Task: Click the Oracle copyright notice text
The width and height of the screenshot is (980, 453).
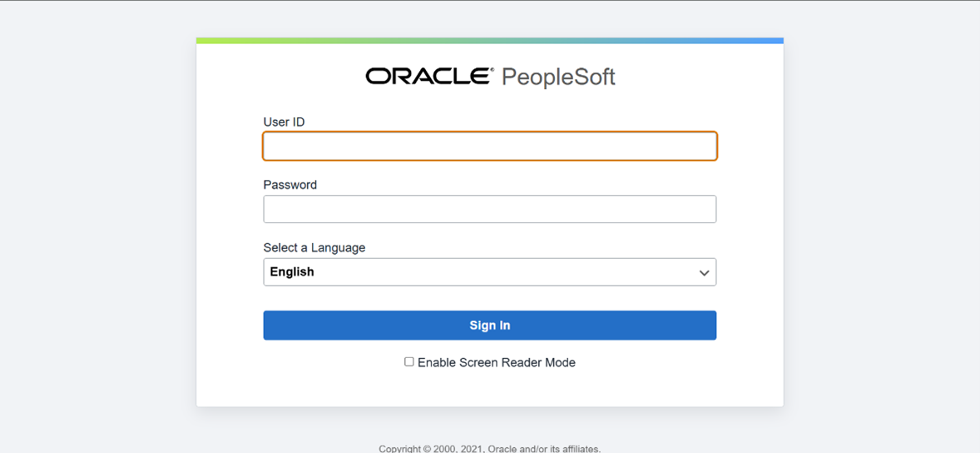Action: click(489, 448)
